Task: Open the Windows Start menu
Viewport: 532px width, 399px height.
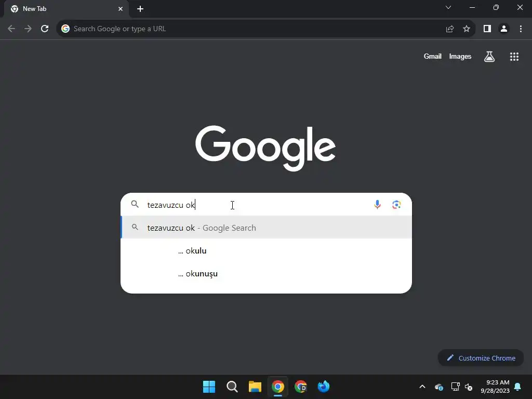Action: [209, 387]
